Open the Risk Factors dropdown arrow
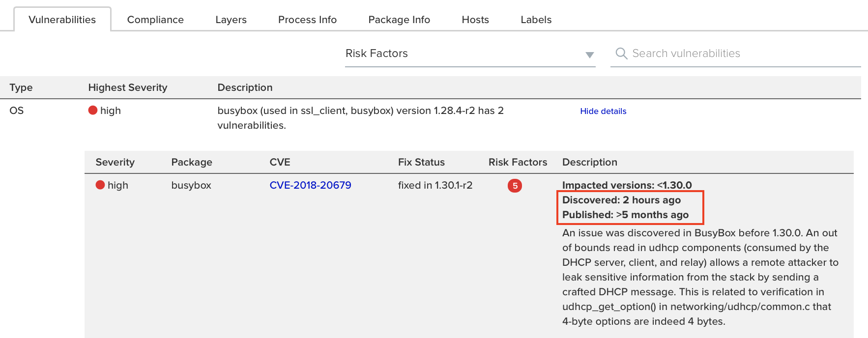This screenshot has width=868, height=338. 590,55
